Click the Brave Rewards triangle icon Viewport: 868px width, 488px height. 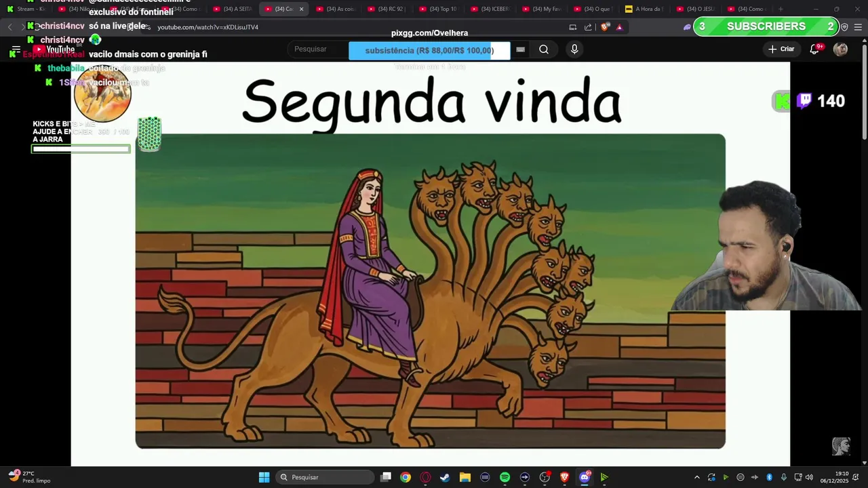pyautogui.click(x=619, y=27)
